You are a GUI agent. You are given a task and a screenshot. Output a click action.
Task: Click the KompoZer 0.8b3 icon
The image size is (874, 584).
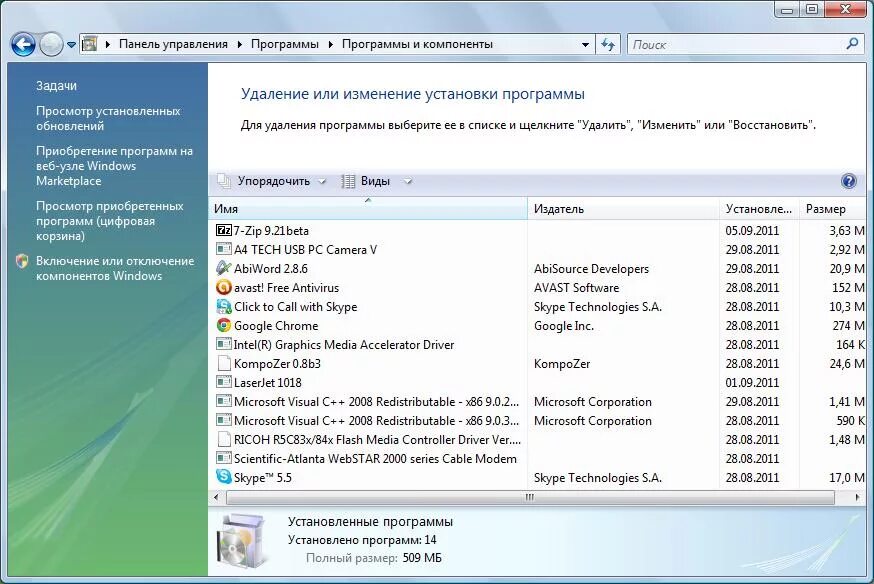click(226, 364)
